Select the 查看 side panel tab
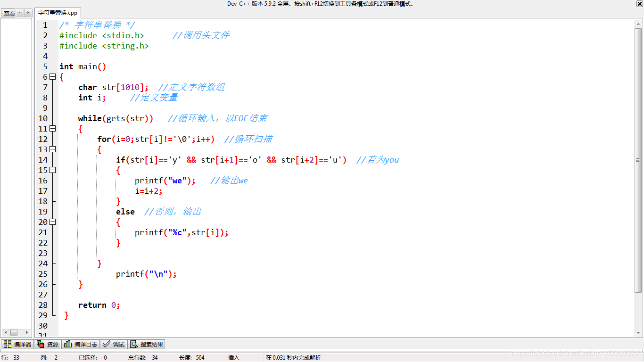Screen dimensions: 644x362 coord(9,13)
